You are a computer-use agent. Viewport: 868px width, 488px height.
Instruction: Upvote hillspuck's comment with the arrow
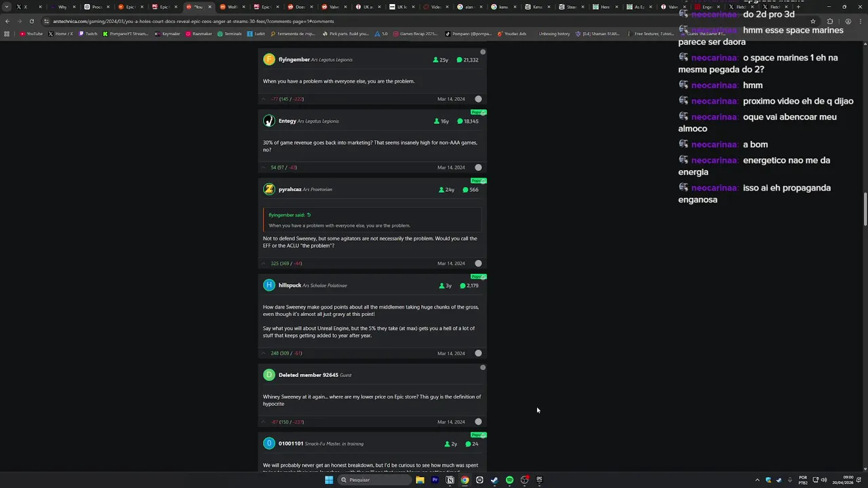264,353
